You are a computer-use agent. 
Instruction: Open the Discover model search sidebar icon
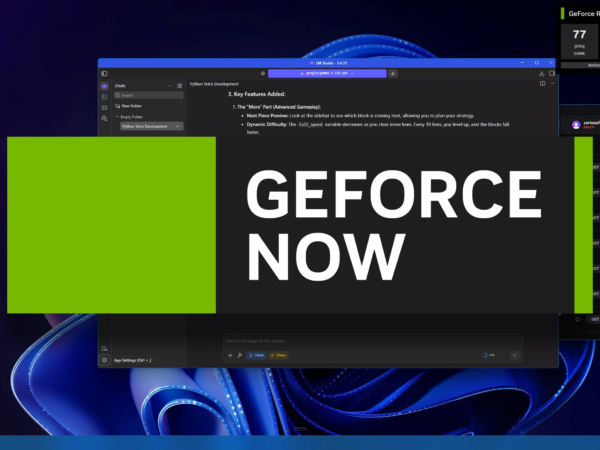(104, 119)
